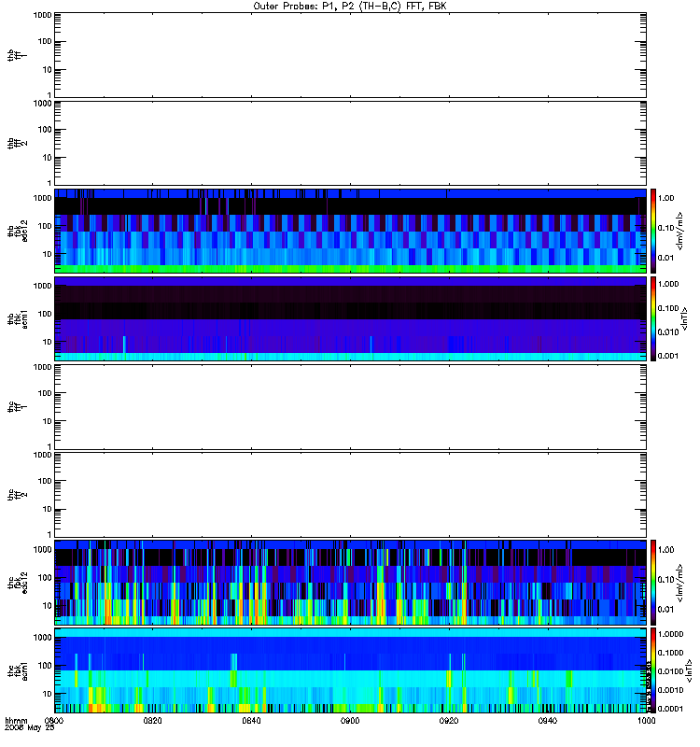Select the empty thc fff 2 panel
Screen dimensions: 700x747
coord(350,495)
